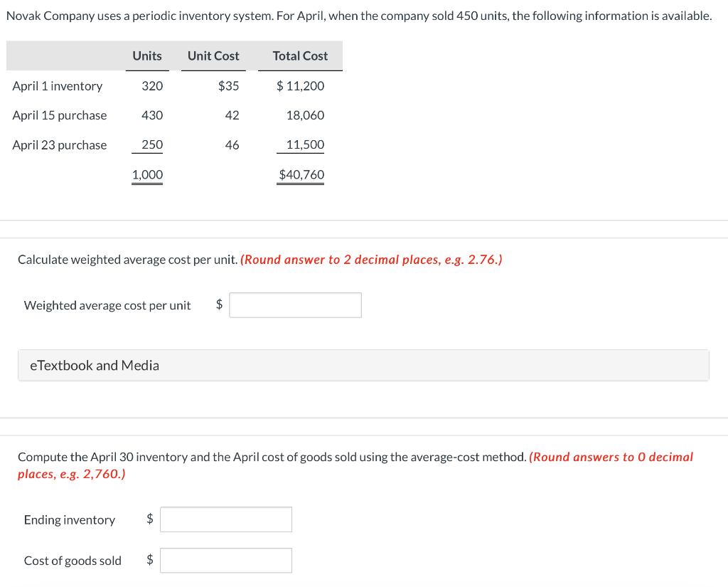Click the weighted average cost per unit field
The width and height of the screenshot is (728, 587).
click(295, 305)
